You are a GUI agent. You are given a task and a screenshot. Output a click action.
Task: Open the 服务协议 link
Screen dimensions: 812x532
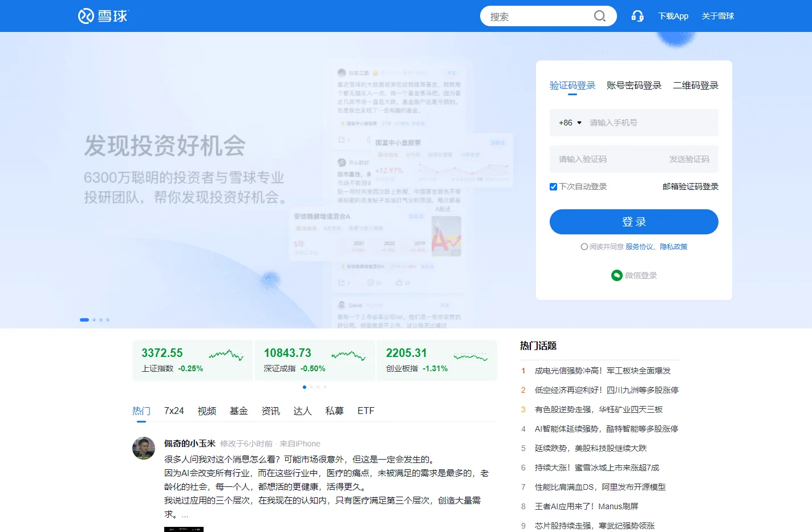[639, 247]
